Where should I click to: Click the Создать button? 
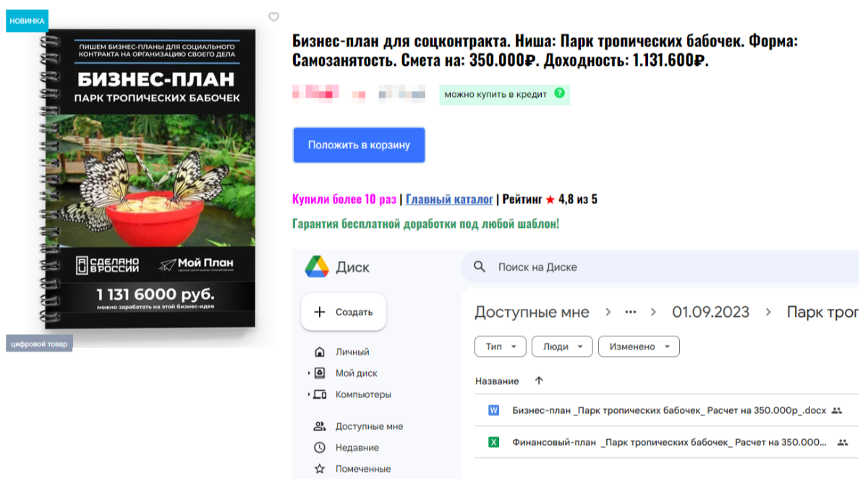click(x=344, y=313)
